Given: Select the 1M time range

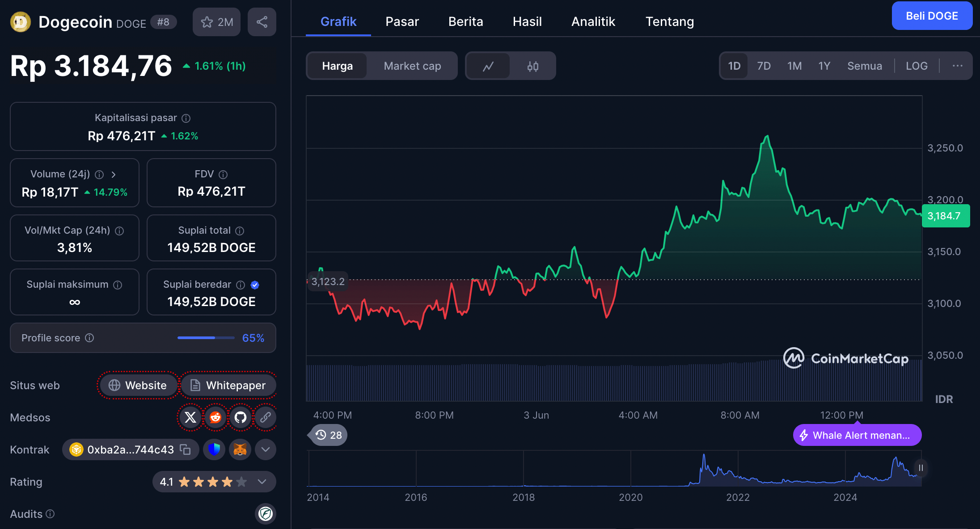Looking at the screenshot, I should (x=794, y=66).
